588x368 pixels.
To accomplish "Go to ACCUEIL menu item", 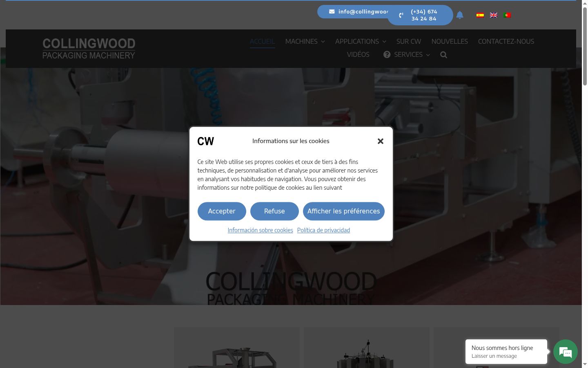I will tap(262, 41).
